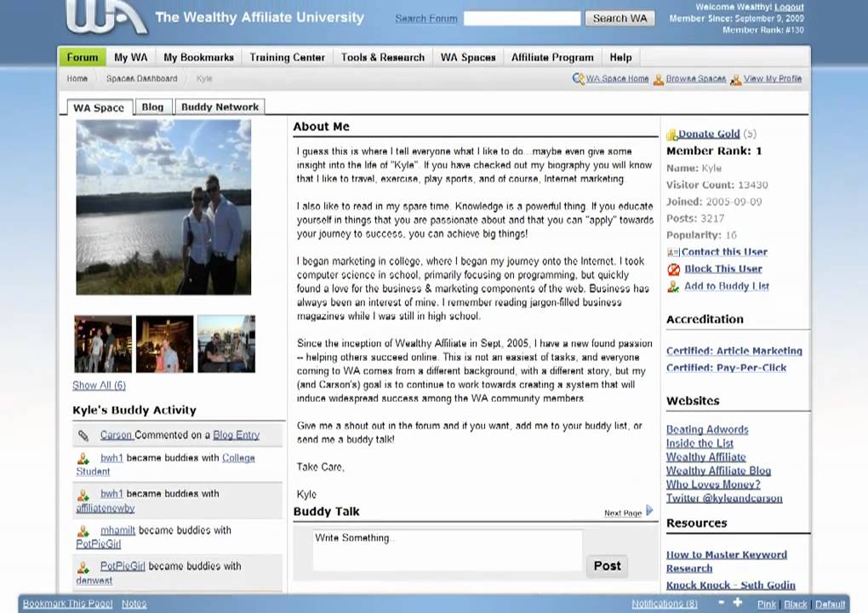Click the Search WA button
868x613 pixels.
[x=620, y=18]
